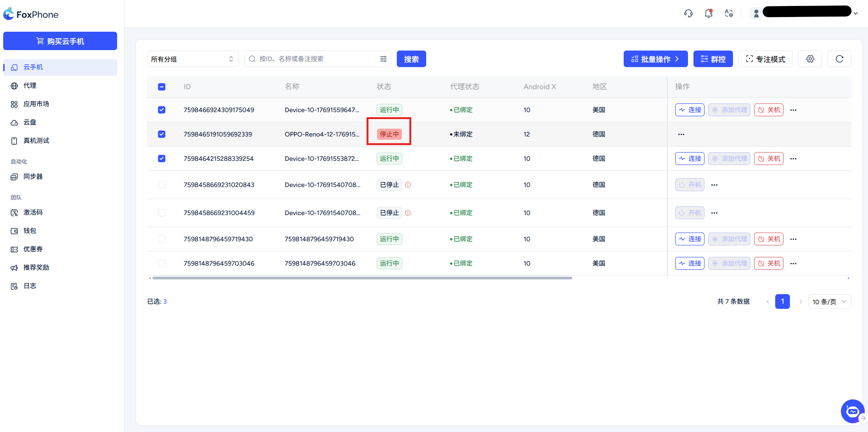The height and width of the screenshot is (432, 868).
Task: Check the box for device 7598148796459703046
Action: [x=162, y=263]
